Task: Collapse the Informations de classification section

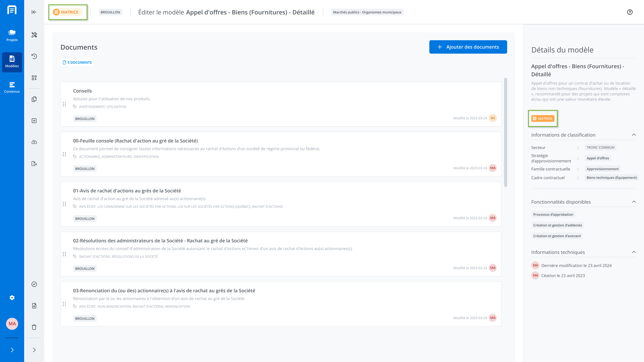Action: (634, 135)
